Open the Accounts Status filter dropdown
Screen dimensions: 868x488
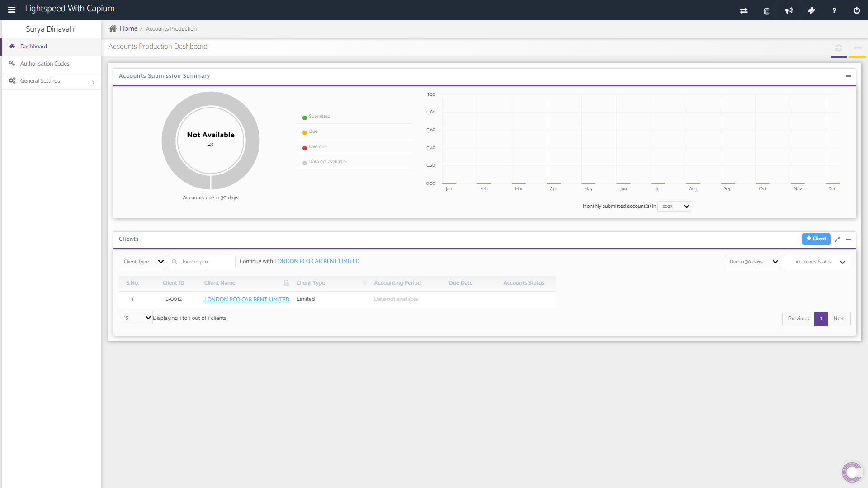tap(816, 262)
